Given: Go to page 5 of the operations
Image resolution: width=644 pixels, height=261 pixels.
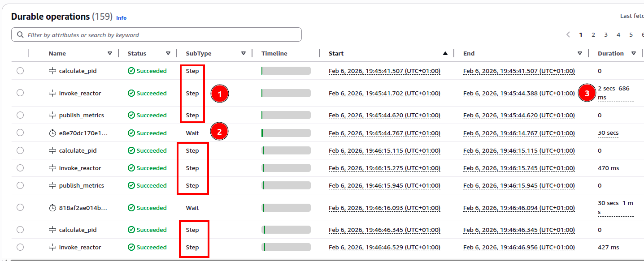Looking at the screenshot, I should pos(631,34).
